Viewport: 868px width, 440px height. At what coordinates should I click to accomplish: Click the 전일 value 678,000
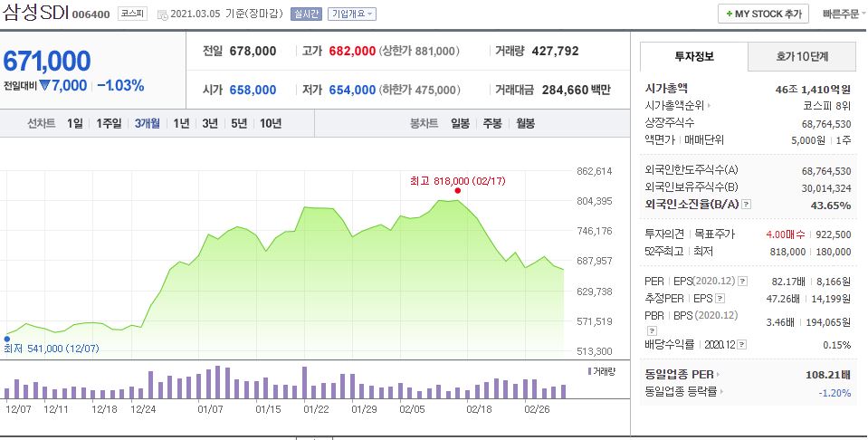point(253,52)
